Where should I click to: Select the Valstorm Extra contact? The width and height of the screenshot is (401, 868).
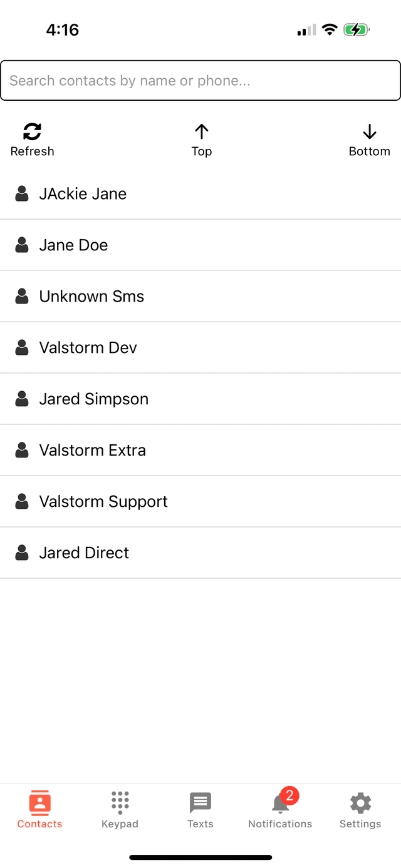[x=93, y=450]
